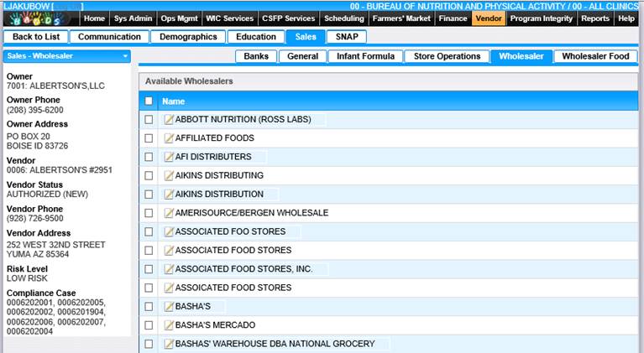Click vendor 0006: ALBERTSON'S #2951 text
The width and height of the screenshot is (644, 353).
pyautogui.click(x=59, y=169)
